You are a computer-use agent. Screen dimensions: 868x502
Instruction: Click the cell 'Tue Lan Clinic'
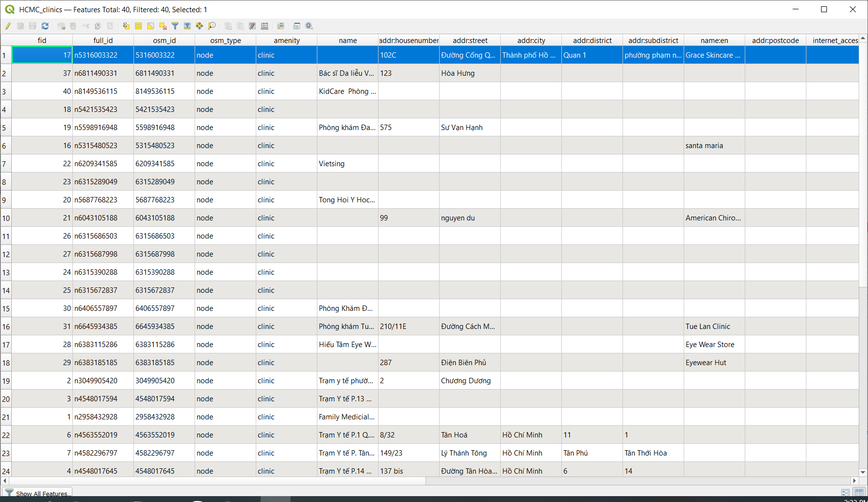coord(714,327)
